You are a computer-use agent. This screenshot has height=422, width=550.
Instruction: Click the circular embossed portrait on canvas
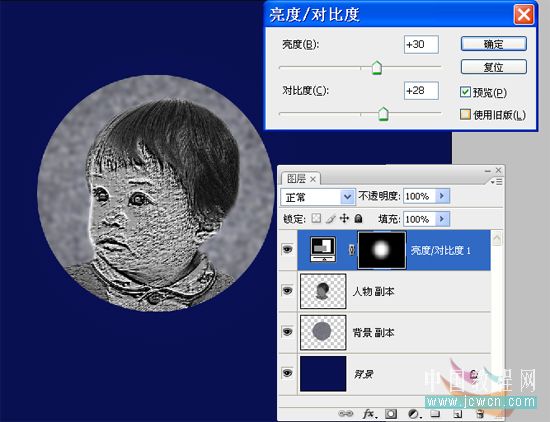pos(155,193)
